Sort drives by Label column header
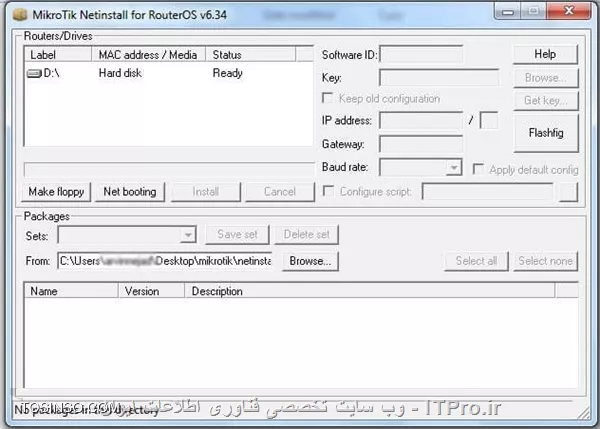 point(58,55)
